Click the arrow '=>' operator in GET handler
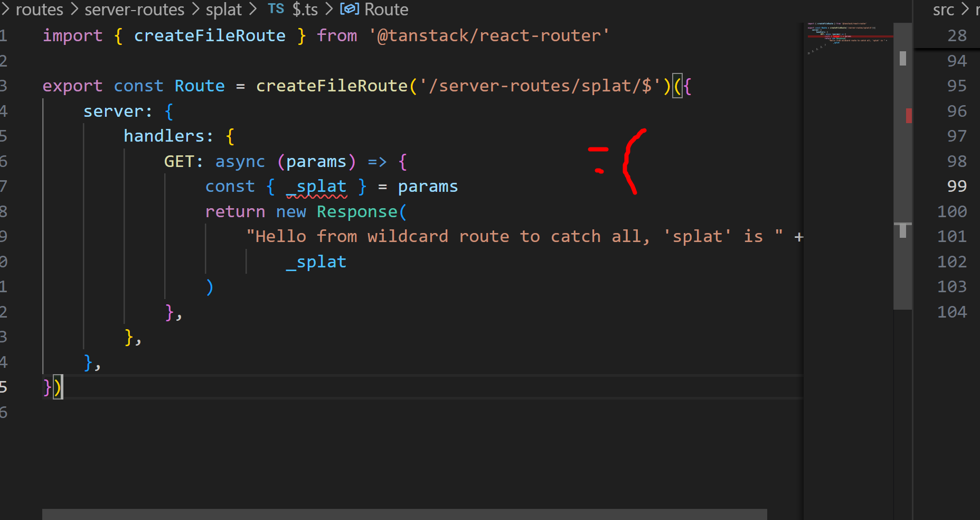The height and width of the screenshot is (520, 980). pos(378,162)
